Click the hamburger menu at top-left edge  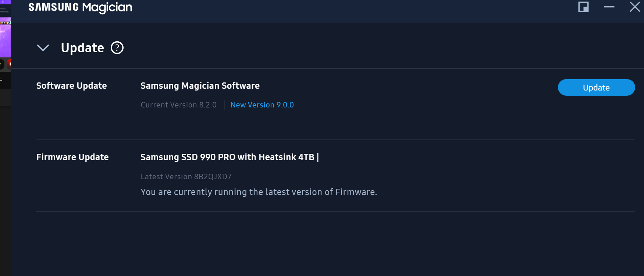tap(4, 9)
